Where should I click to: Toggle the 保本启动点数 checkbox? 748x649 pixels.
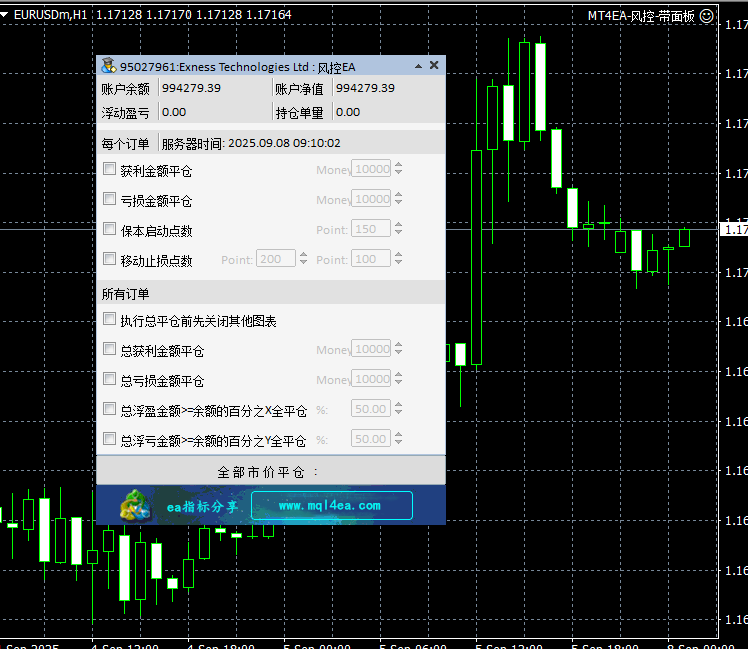[x=110, y=229]
